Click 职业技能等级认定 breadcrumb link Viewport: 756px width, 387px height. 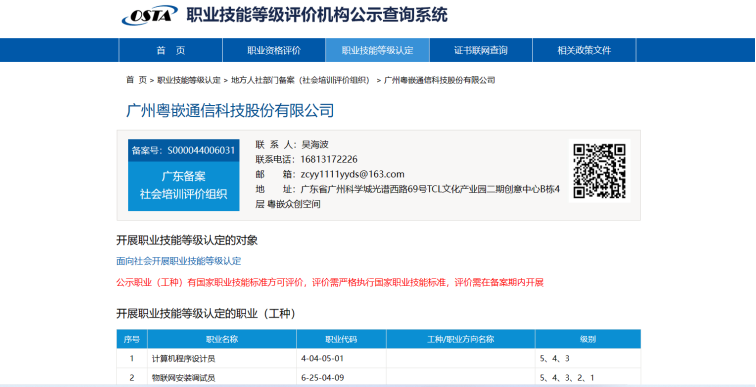click(x=189, y=80)
